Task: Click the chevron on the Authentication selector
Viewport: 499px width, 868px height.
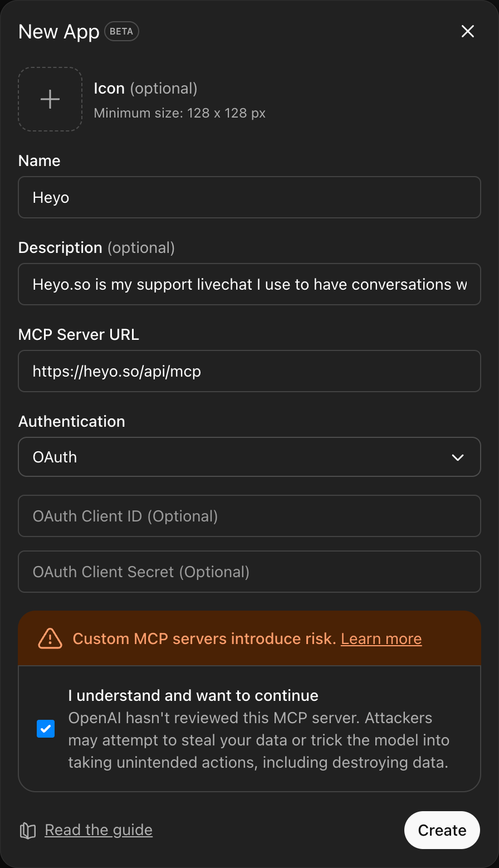Action: click(x=458, y=457)
